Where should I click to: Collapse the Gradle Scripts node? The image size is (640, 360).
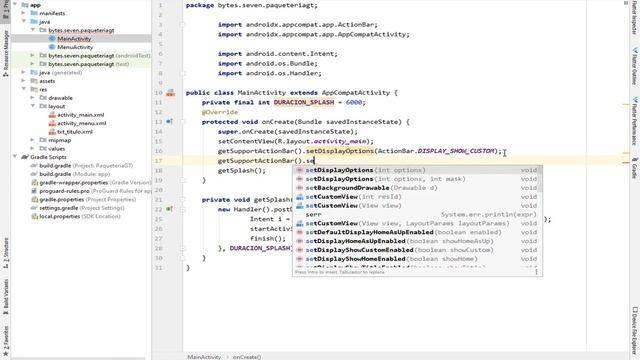tap(15, 157)
